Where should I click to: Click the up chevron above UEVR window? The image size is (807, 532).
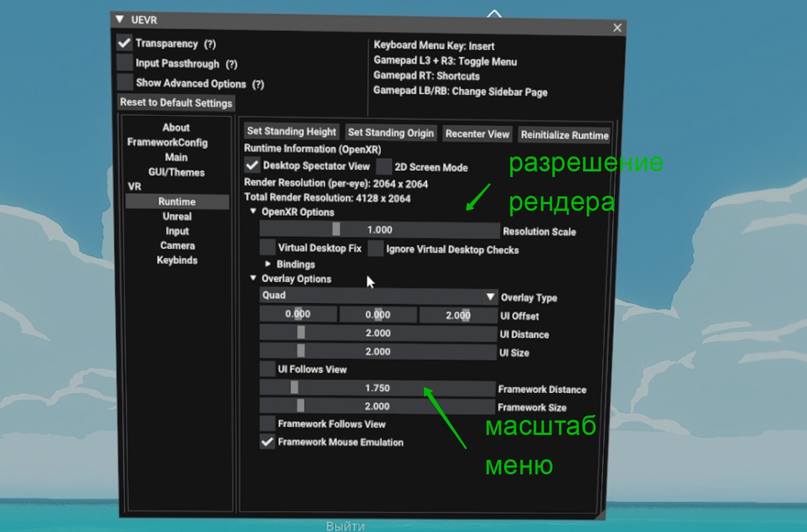pyautogui.click(x=494, y=13)
